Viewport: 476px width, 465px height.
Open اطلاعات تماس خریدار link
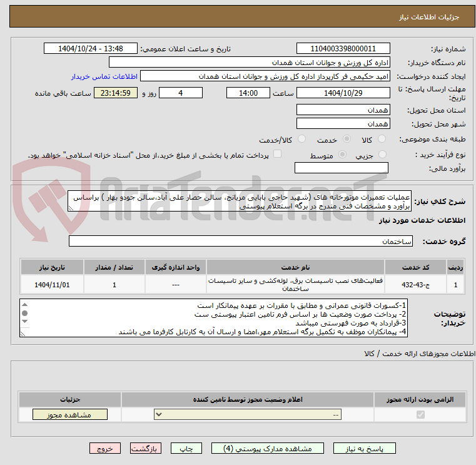coord(104,76)
